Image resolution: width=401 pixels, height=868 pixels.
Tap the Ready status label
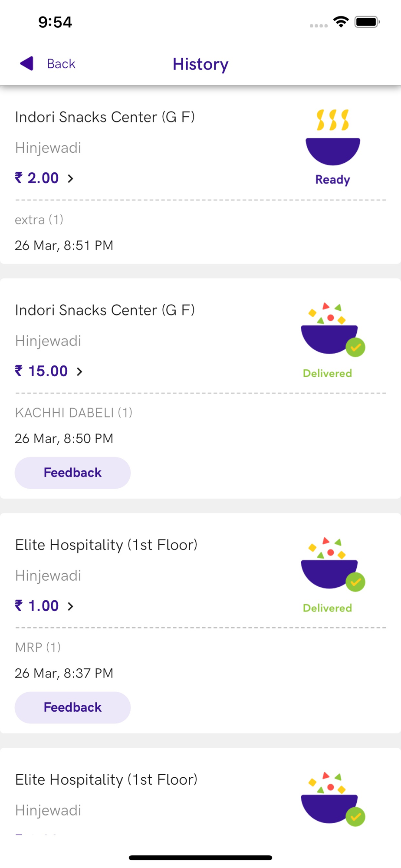coord(332,180)
